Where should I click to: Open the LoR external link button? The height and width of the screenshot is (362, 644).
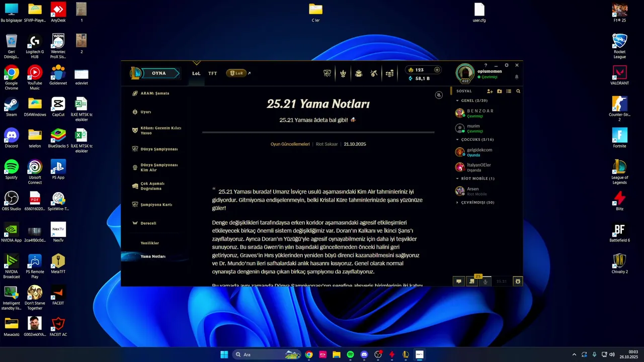(238, 73)
